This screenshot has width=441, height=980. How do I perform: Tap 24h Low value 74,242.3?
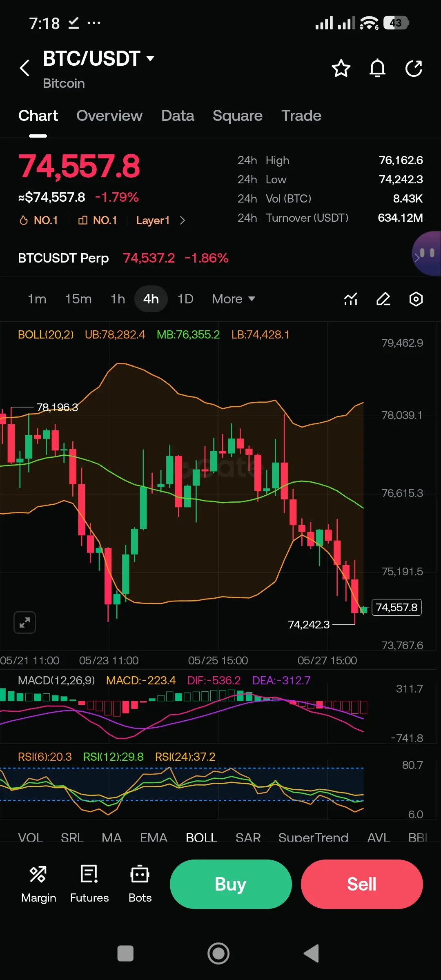(x=401, y=179)
